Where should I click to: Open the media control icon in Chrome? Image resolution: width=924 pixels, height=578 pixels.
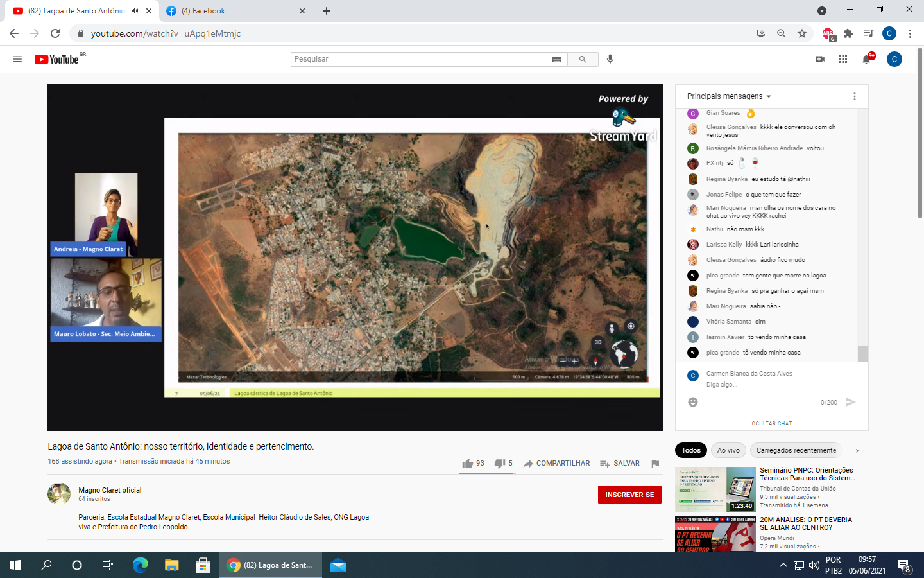[868, 33]
